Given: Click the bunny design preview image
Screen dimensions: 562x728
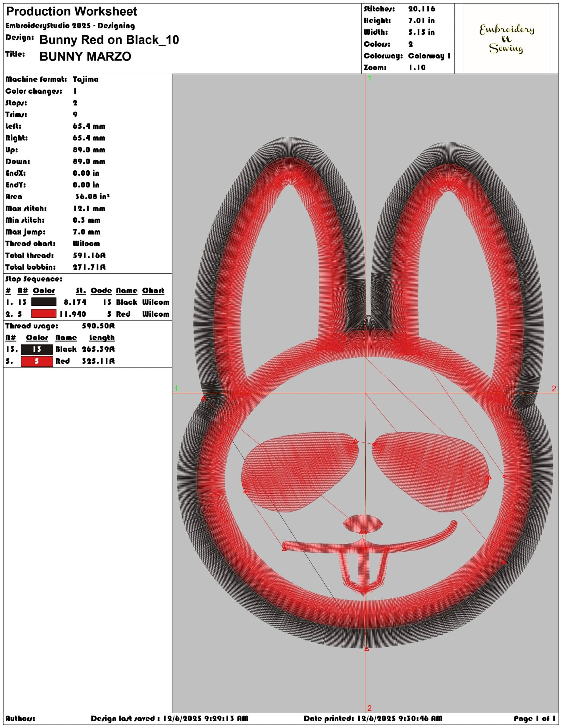Looking at the screenshot, I should [365, 393].
